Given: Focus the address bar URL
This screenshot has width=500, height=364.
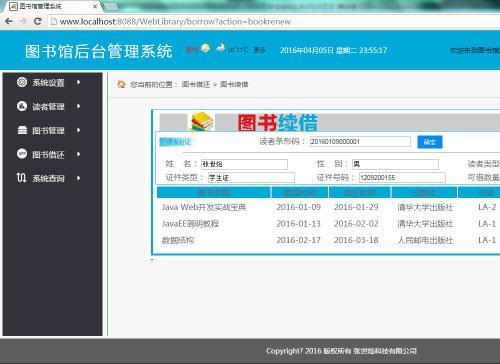Looking at the screenshot, I should coord(175,22).
